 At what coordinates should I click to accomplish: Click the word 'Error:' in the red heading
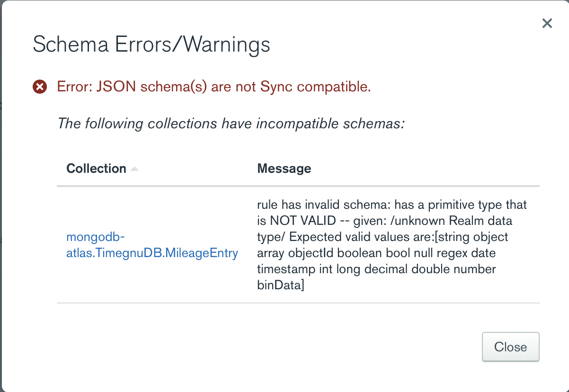click(75, 87)
